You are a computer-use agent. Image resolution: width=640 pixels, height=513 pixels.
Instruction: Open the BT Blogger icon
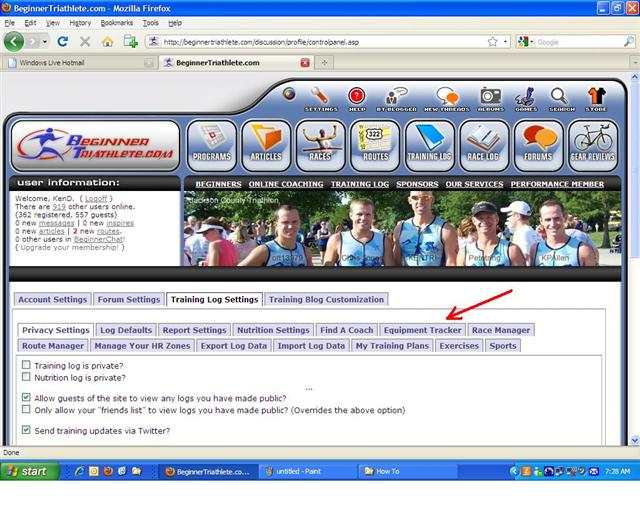pyautogui.click(x=396, y=99)
